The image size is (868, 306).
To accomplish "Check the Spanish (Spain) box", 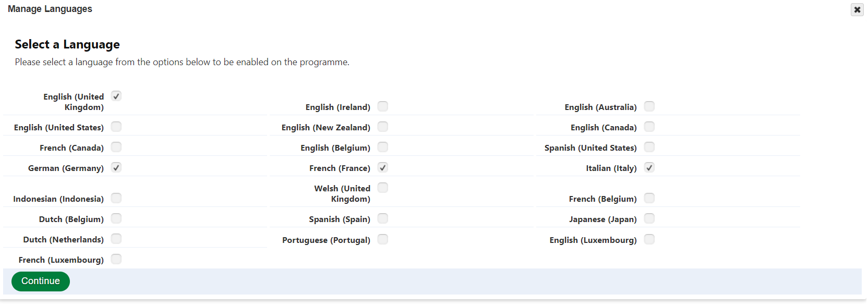I will (383, 218).
